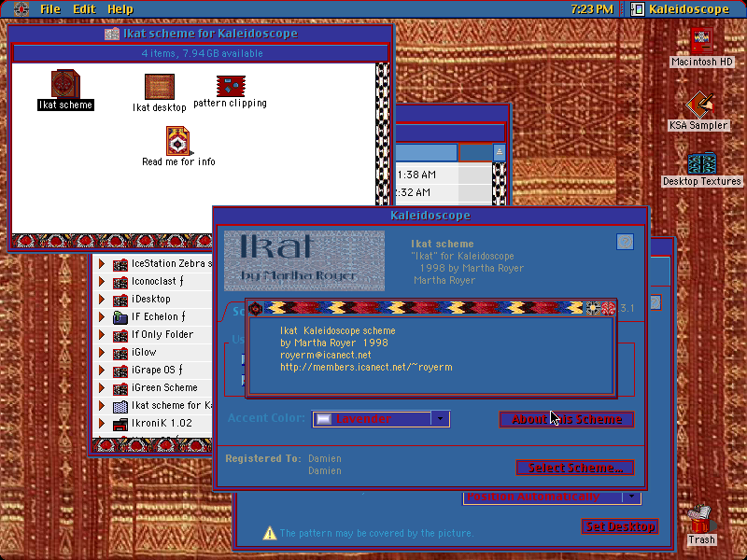Expand the IkroniK 1.02 disclosure triangle
The height and width of the screenshot is (560, 747).
click(x=102, y=423)
